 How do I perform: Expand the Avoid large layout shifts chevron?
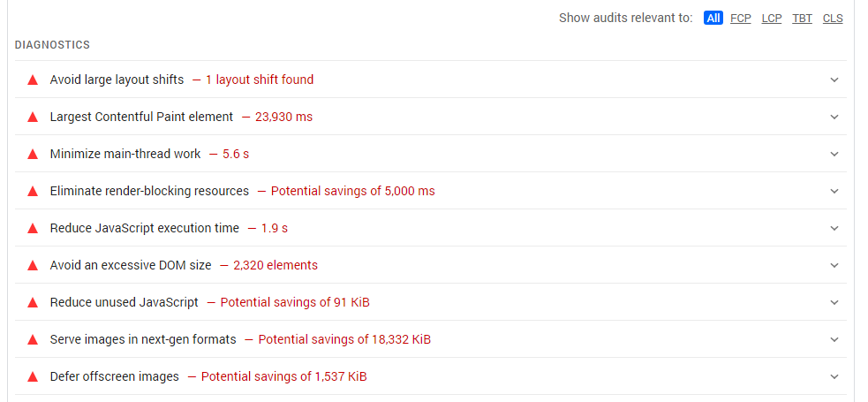(x=834, y=80)
